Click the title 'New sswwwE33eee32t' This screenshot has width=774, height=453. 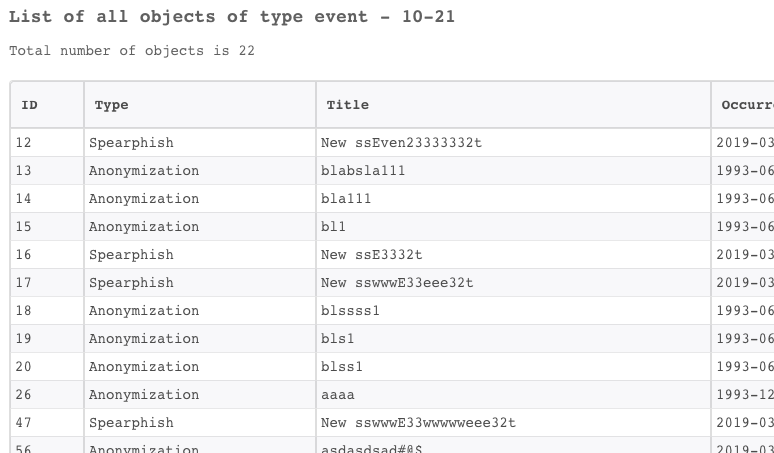tap(397, 283)
